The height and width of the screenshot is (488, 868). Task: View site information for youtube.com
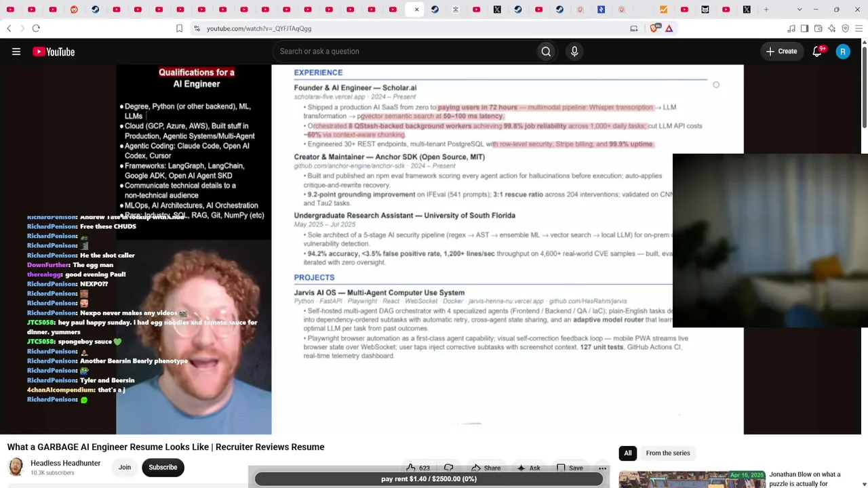coord(197,28)
